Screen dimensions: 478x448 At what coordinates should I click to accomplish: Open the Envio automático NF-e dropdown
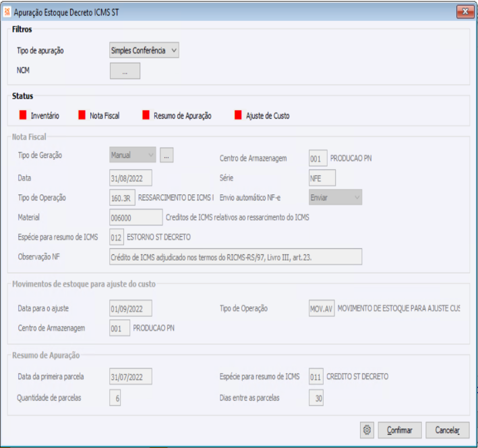click(335, 197)
